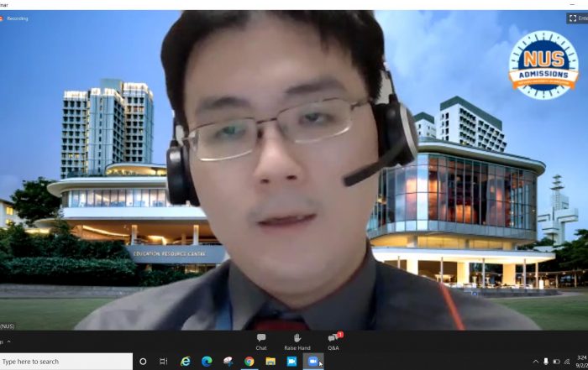
Task: Open Cortana circle icon on taskbar
Action: tap(143, 362)
